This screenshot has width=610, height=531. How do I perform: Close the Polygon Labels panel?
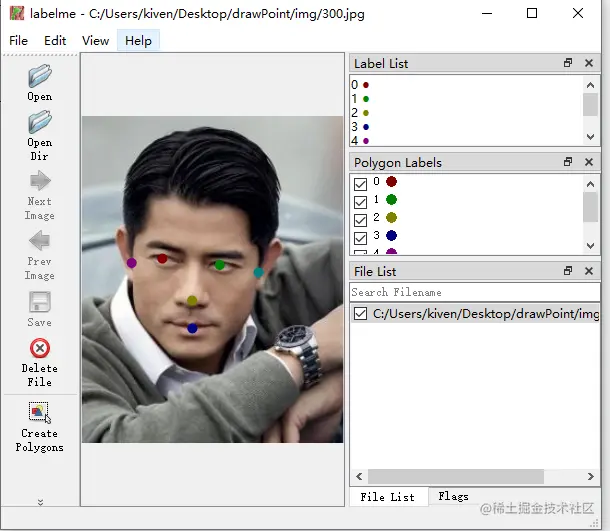[589, 162]
